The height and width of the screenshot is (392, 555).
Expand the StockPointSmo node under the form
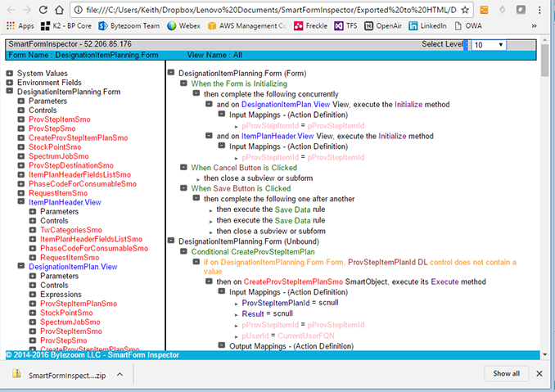point(21,146)
